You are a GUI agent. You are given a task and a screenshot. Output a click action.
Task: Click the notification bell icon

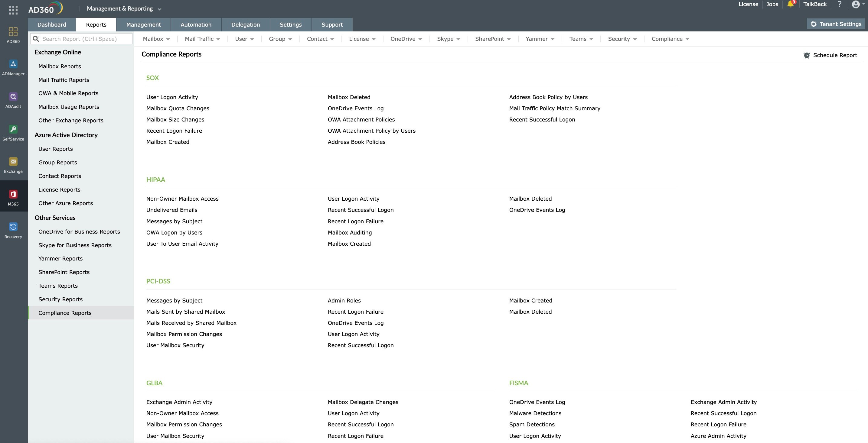pos(790,4)
